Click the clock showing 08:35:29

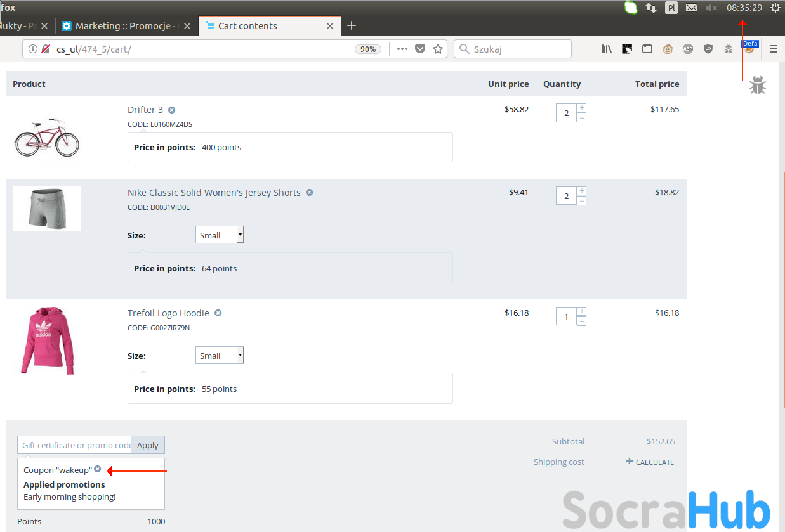744,8
